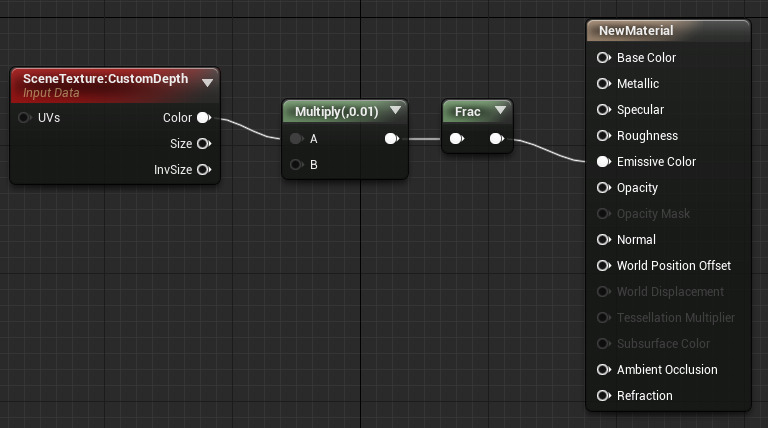Select the NewMaterial node title
The height and width of the screenshot is (428, 768).
pyautogui.click(x=636, y=31)
